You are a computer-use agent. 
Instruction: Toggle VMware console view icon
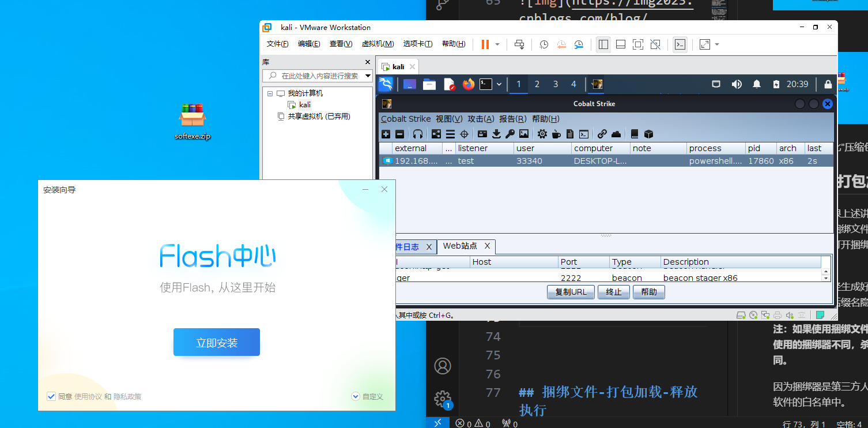(680, 44)
